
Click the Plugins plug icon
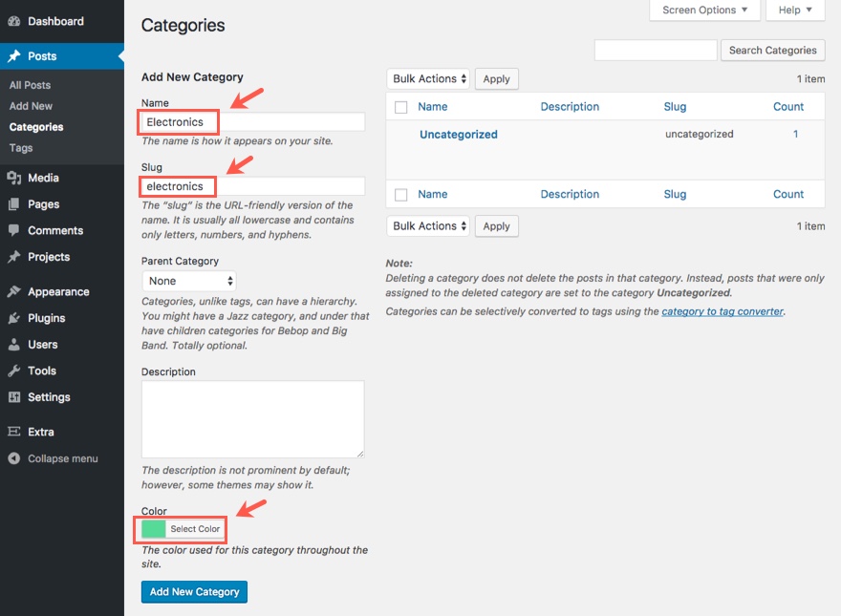pyautogui.click(x=14, y=318)
